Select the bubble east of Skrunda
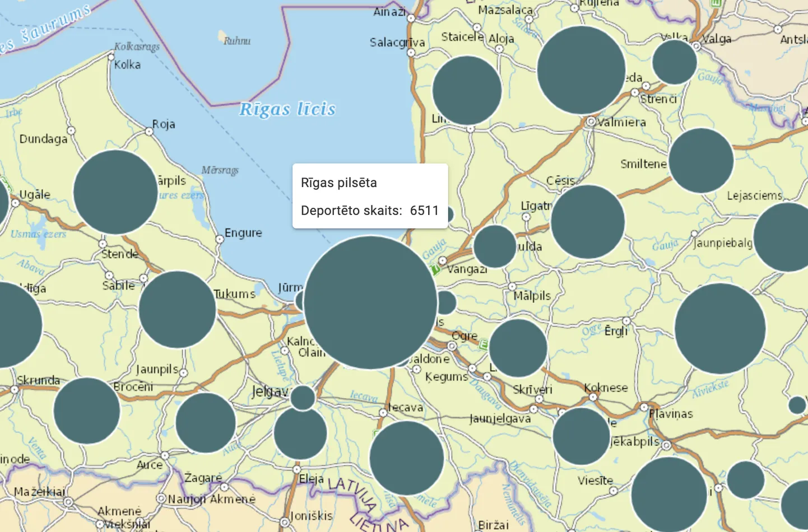 point(87,410)
